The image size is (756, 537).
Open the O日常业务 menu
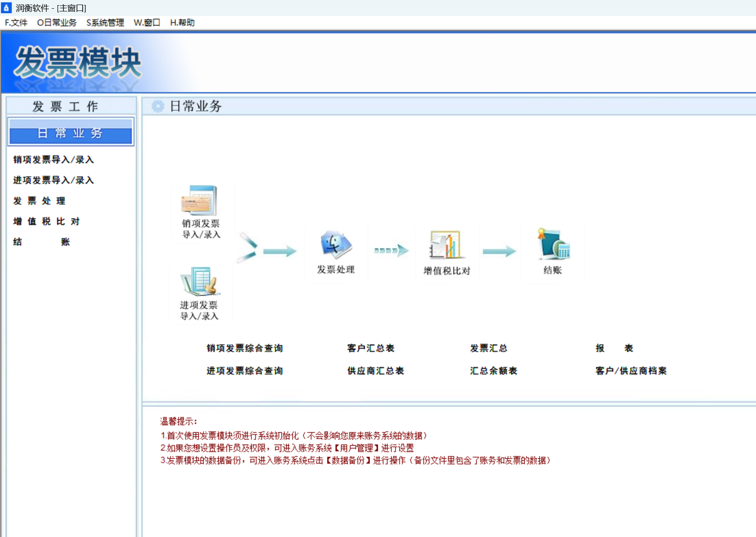(57, 23)
